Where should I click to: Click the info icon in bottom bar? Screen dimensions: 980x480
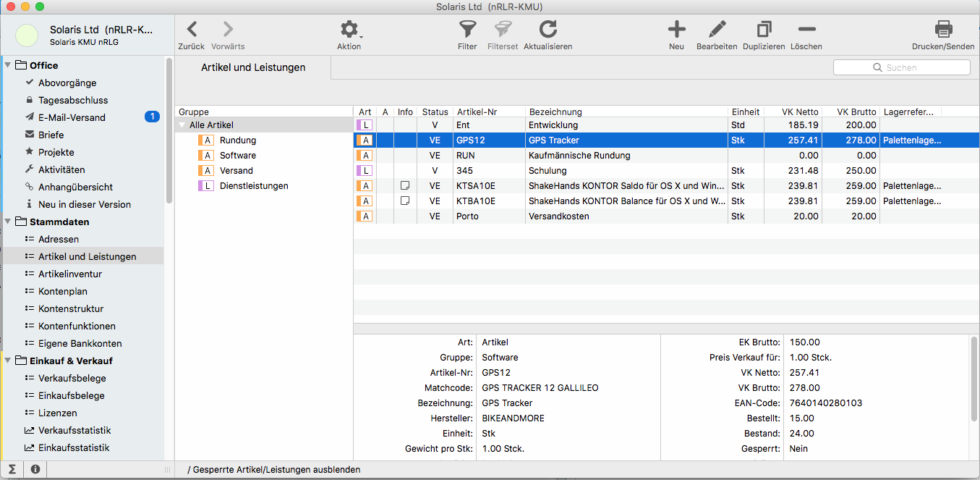[34, 469]
